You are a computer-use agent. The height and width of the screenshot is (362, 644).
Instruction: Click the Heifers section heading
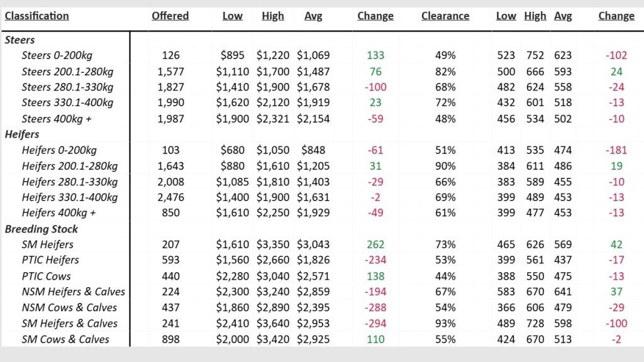point(23,134)
